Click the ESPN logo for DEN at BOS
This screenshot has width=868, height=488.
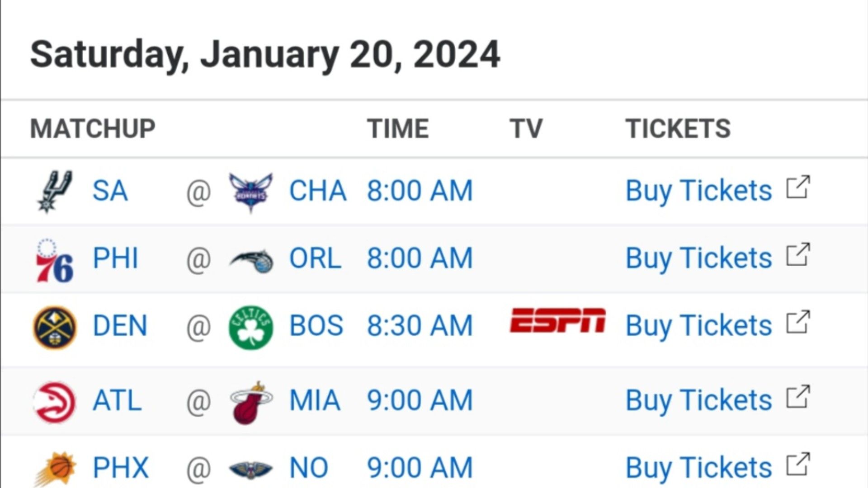pos(558,320)
